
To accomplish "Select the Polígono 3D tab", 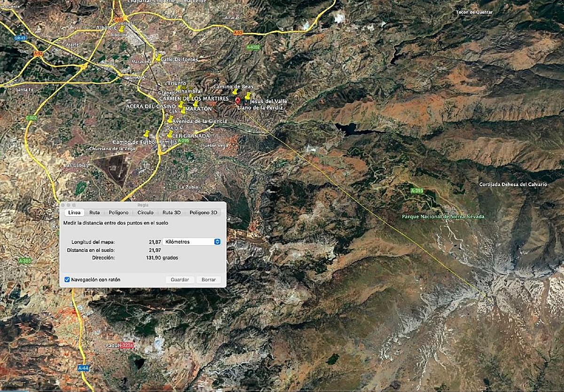I will point(204,212).
